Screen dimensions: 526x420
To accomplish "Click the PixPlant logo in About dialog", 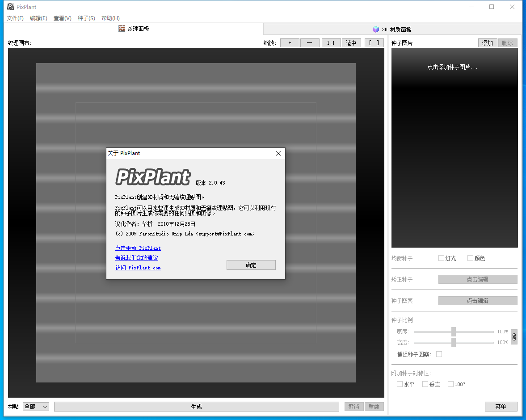I will (x=153, y=177).
